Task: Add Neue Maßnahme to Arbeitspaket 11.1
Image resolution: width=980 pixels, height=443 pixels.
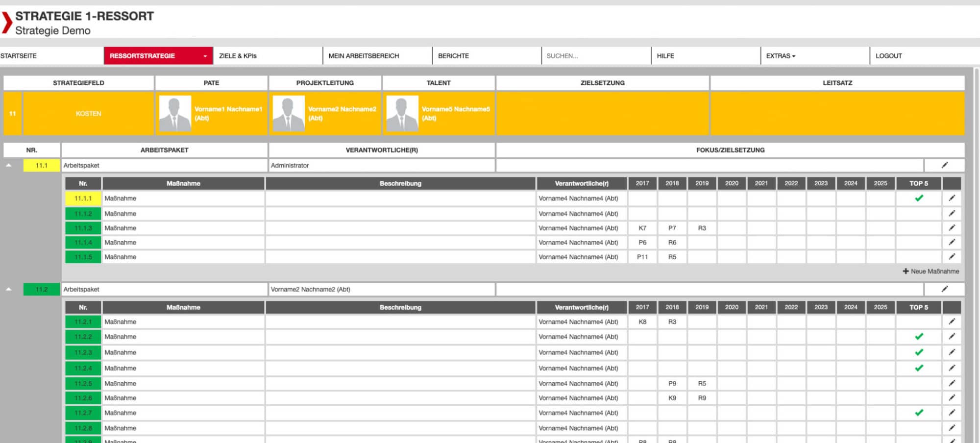Action: [931, 271]
